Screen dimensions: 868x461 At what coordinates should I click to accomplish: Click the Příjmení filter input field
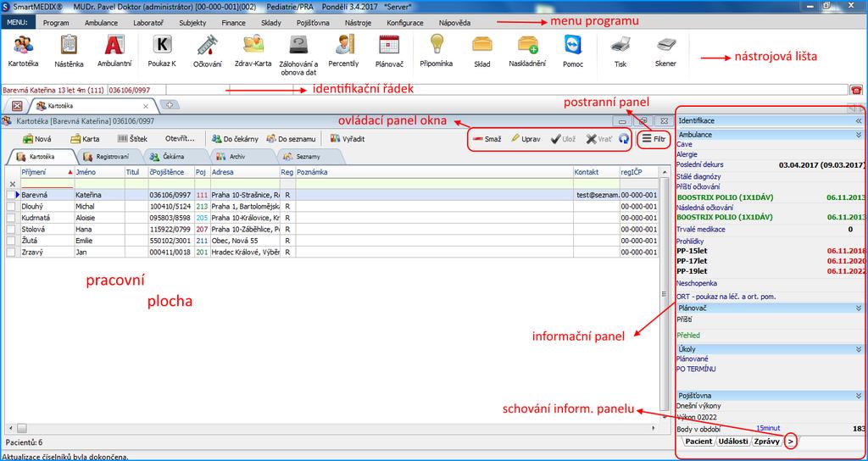[47, 184]
